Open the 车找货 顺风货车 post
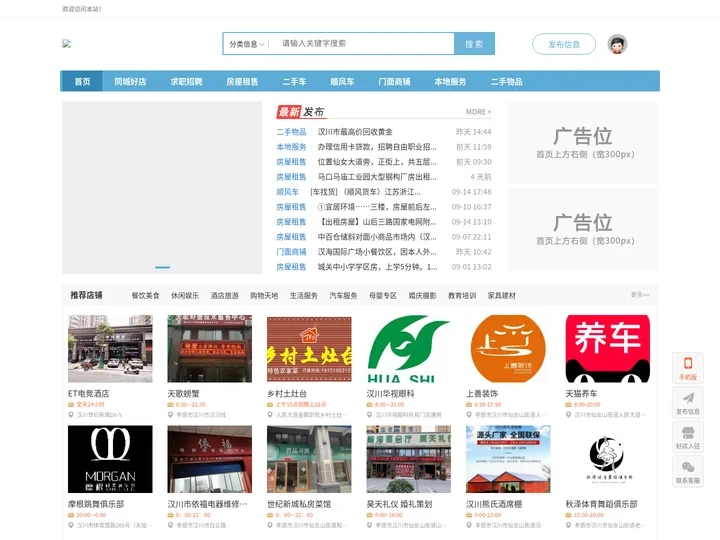Screen dimensions: 720x540 [x=365, y=192]
